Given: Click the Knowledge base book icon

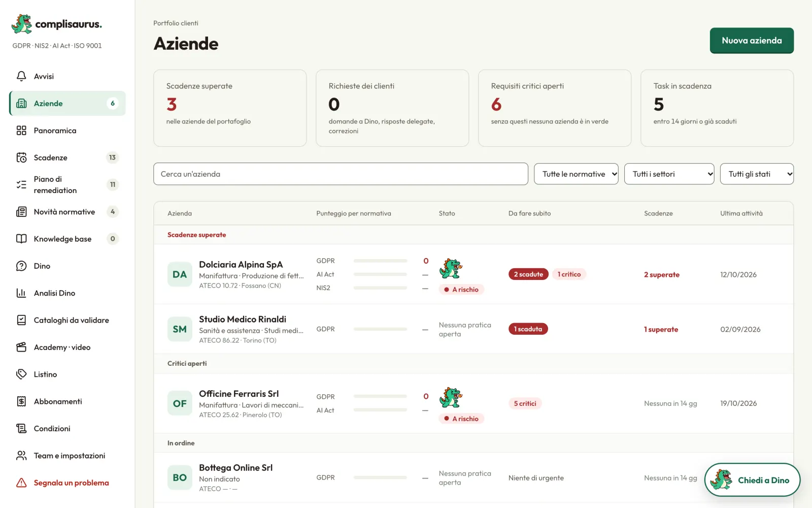Looking at the screenshot, I should tap(21, 239).
